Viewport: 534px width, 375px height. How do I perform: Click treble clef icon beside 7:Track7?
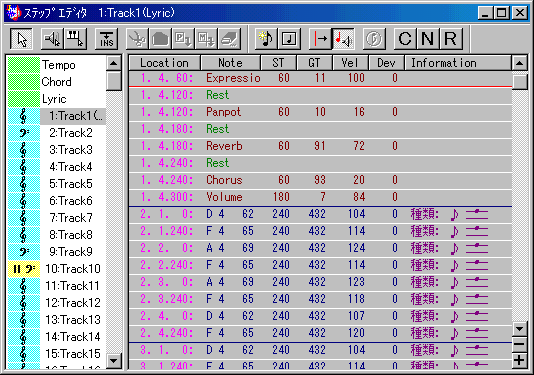point(23,218)
